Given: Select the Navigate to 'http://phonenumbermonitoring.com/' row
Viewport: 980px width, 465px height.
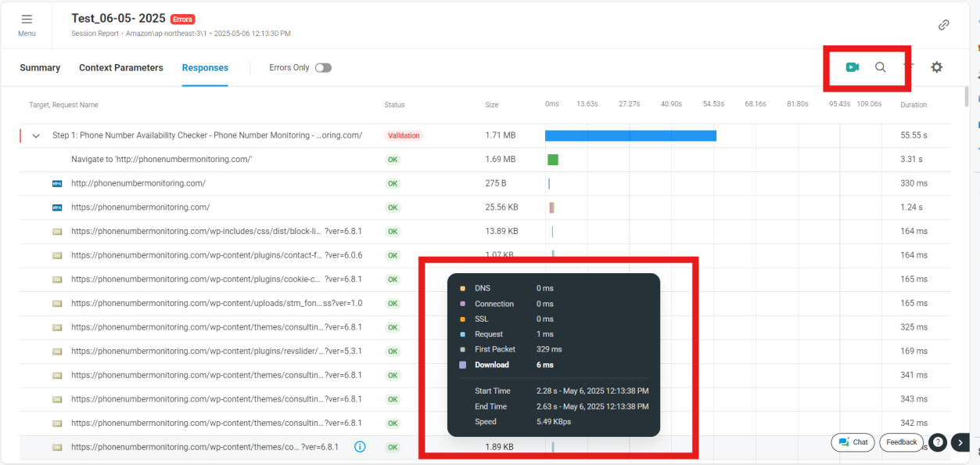Looking at the screenshot, I should (x=485, y=160).
